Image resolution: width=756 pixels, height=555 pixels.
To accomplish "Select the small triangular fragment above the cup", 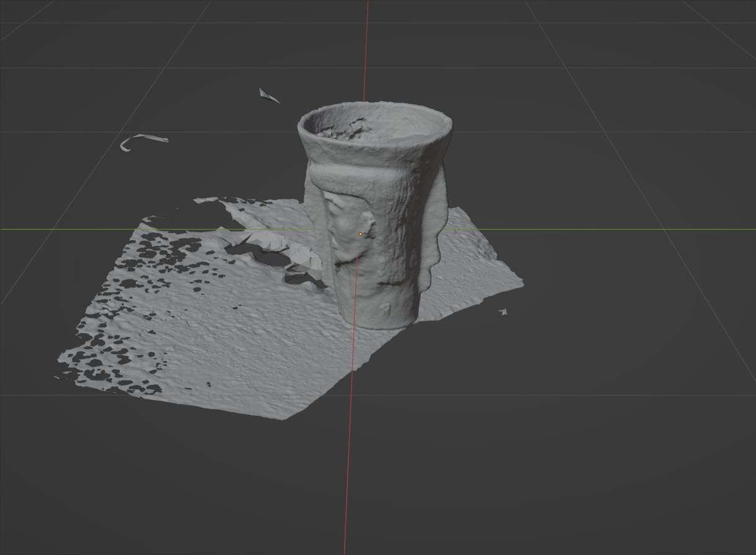I will [x=268, y=95].
